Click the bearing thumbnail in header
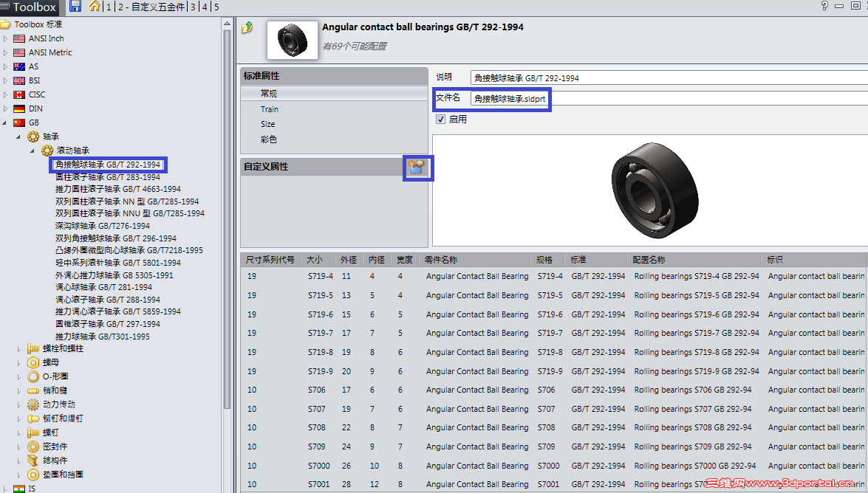 click(293, 40)
